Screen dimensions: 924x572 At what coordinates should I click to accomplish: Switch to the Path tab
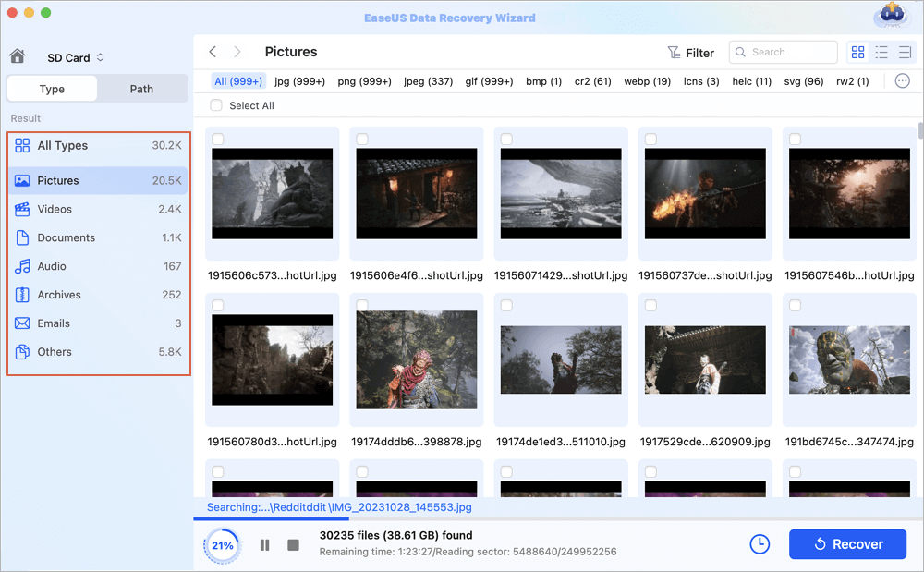141,89
